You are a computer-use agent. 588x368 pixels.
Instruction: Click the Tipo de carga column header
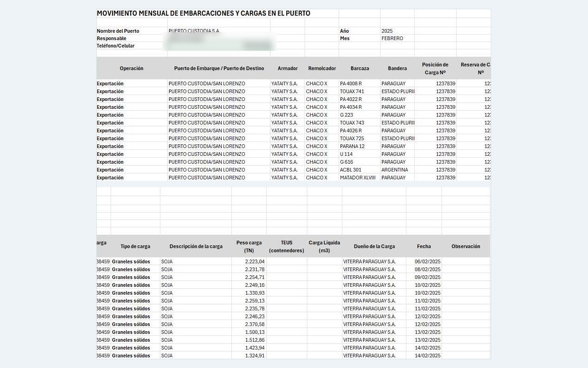(135, 246)
